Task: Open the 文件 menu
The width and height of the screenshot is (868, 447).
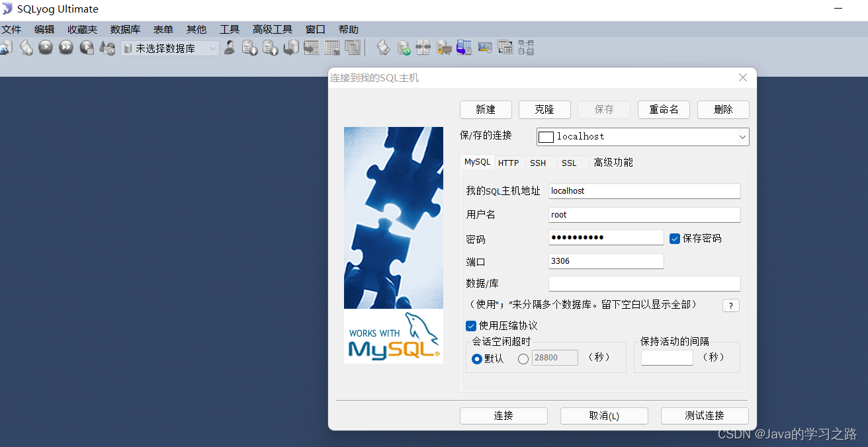Action: 11,30
